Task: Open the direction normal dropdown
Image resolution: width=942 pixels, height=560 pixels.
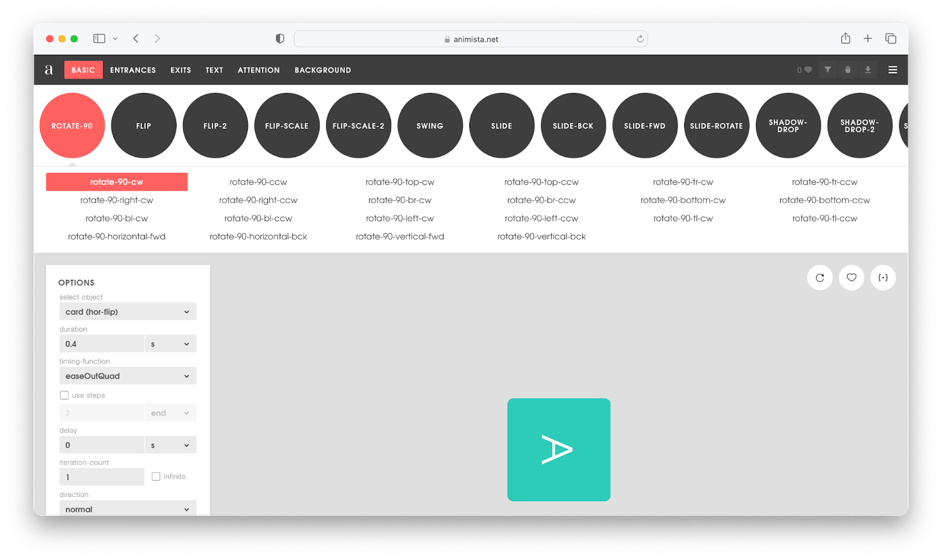Action: point(128,509)
